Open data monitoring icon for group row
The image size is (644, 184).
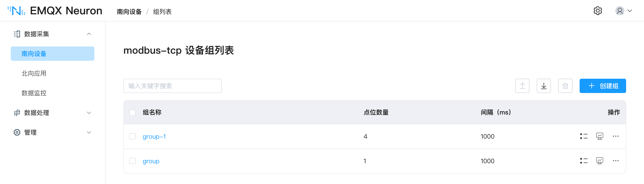pyautogui.click(x=600, y=161)
